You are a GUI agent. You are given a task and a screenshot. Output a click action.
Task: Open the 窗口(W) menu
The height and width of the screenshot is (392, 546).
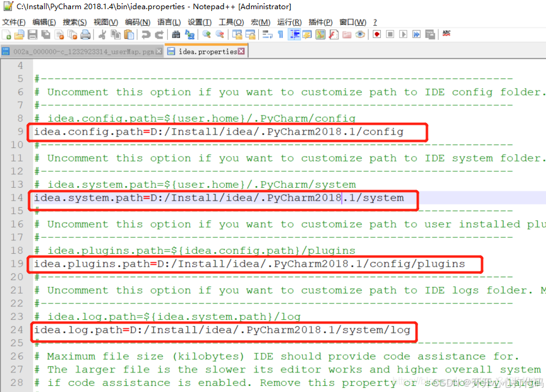click(353, 22)
